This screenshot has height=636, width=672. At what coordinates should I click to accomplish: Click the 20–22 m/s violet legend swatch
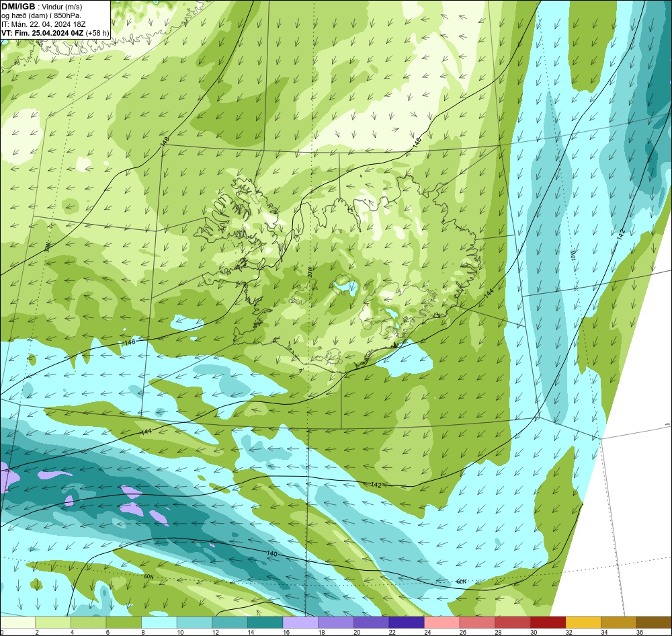coord(371,623)
